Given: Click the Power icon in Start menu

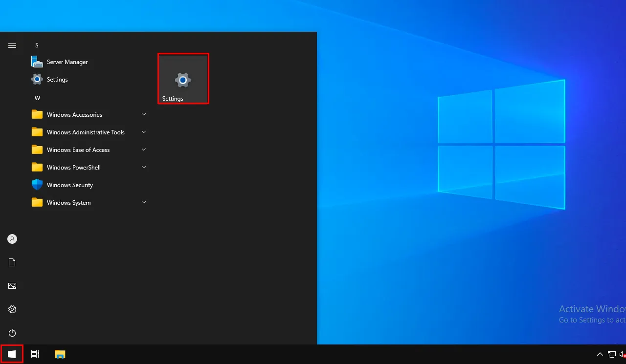Looking at the screenshot, I should (12, 333).
